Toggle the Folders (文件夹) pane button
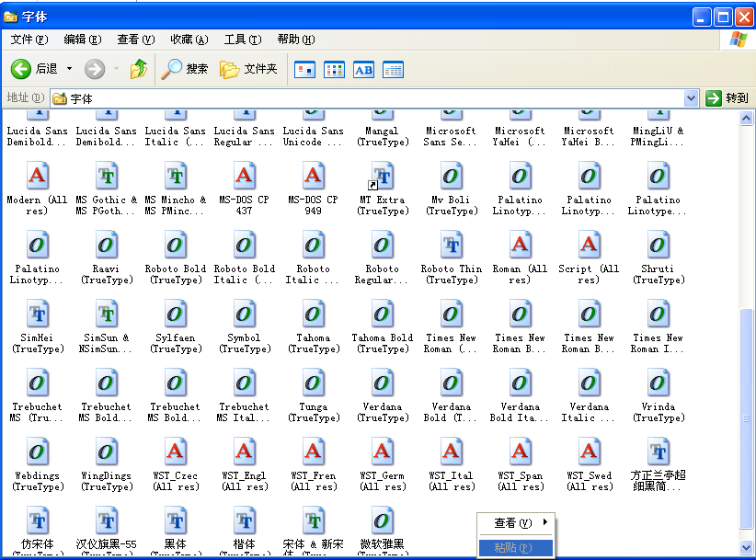This screenshot has height=560, width=756. tap(249, 69)
